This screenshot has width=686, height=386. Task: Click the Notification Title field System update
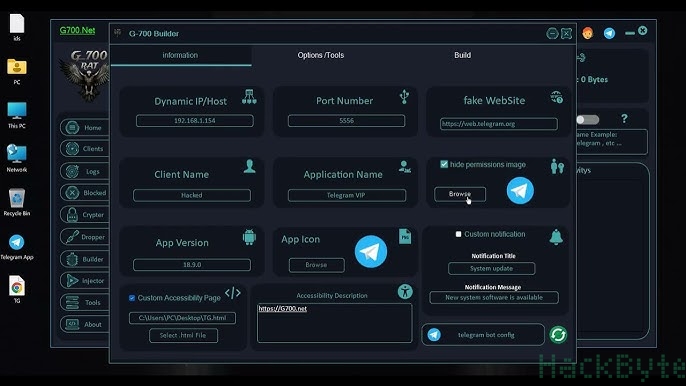coord(491,268)
